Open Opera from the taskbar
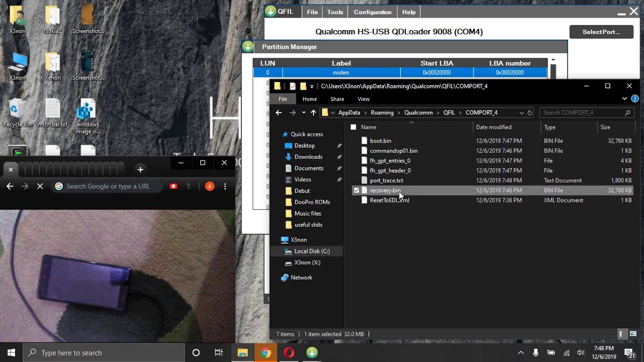Screen dimensions: 644x362 click(289, 352)
